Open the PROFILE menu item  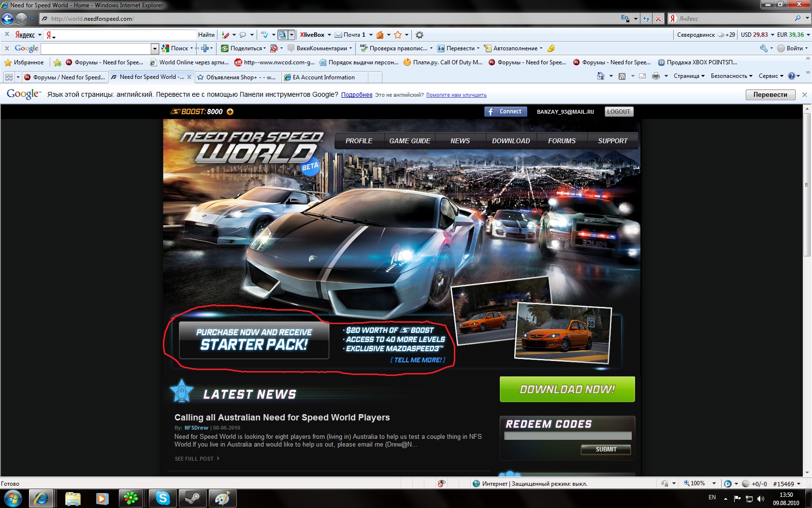[x=359, y=141]
